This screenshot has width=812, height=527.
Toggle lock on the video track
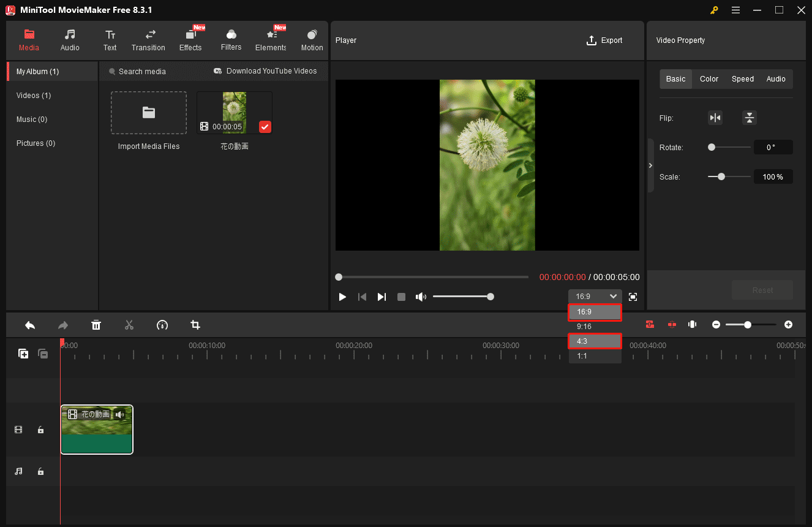click(x=40, y=430)
